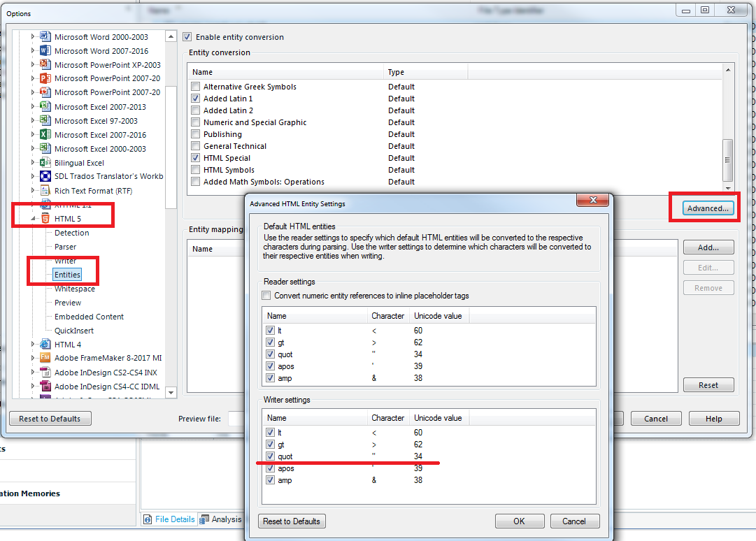Click the Microsoft PowerPoint XP-2003 icon

(x=45, y=65)
